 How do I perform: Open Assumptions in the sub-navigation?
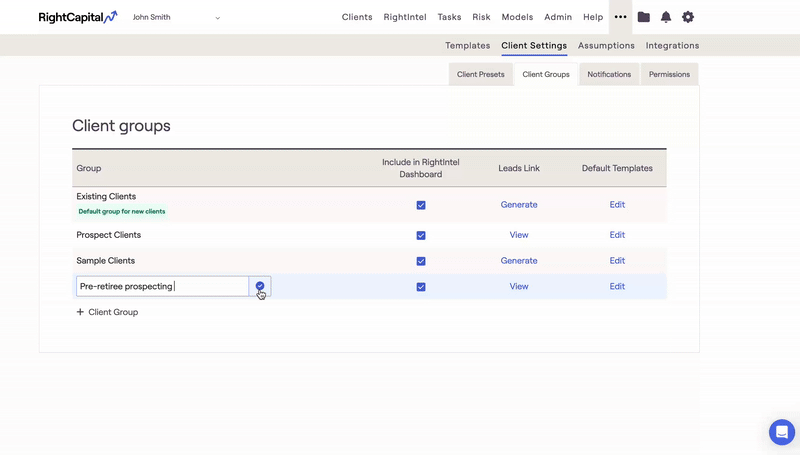[x=606, y=45]
